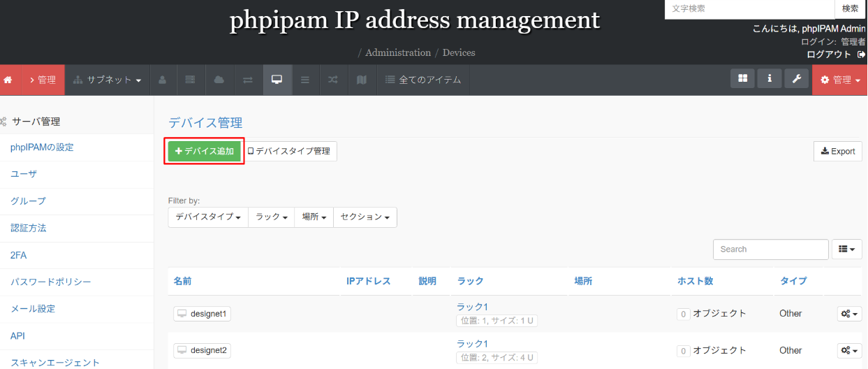The width and height of the screenshot is (868, 369).
Task: Open the shuffle routing icon in navbar
Action: click(x=334, y=80)
